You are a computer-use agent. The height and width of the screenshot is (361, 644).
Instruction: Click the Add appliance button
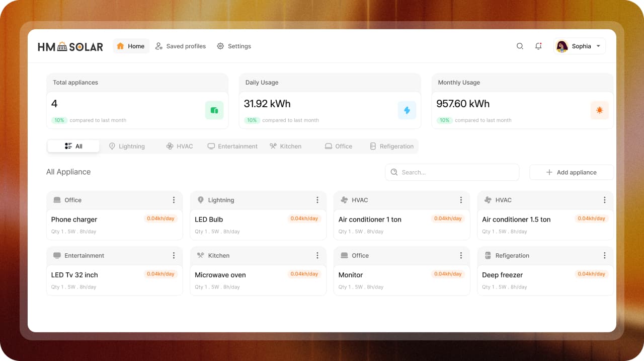coord(572,172)
